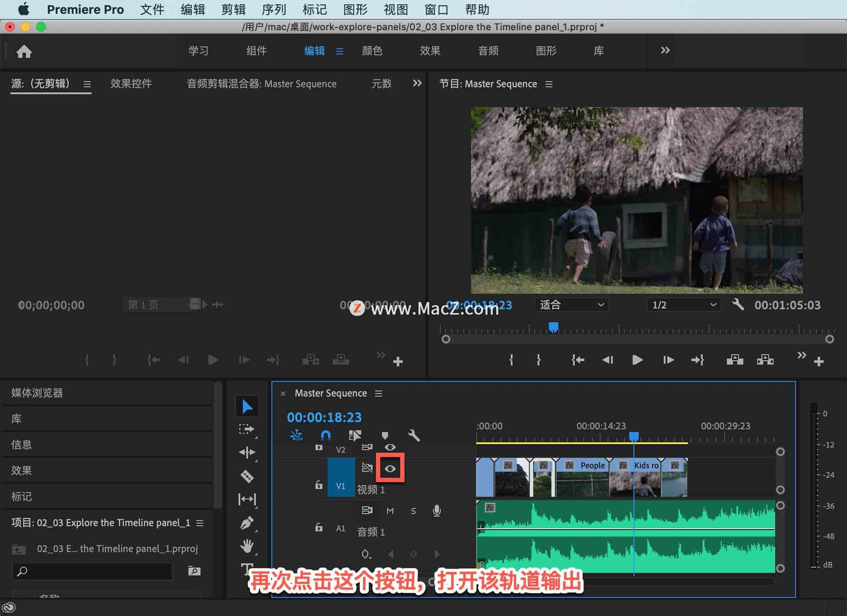Open the Apple menu
The width and height of the screenshot is (847, 616).
[24, 9]
